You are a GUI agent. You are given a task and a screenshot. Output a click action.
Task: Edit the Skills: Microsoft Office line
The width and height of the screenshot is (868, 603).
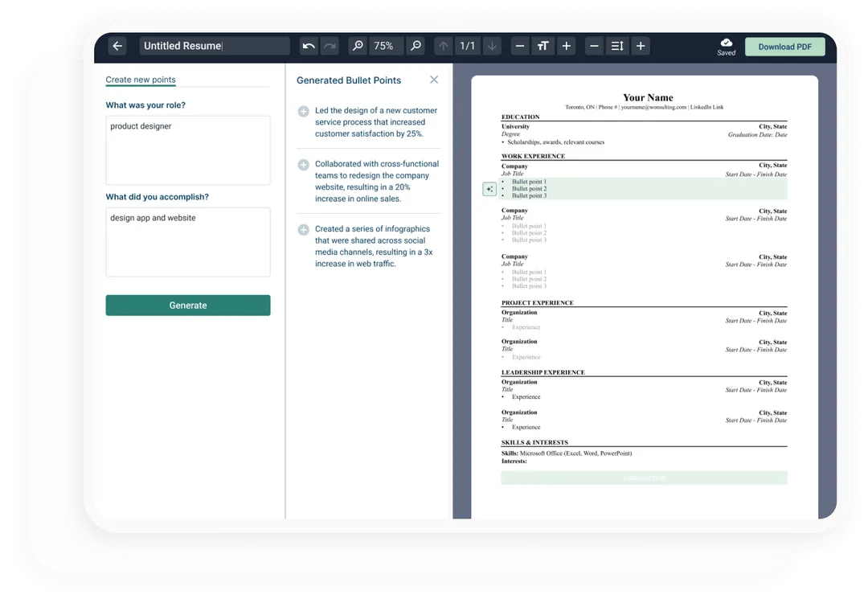(567, 453)
